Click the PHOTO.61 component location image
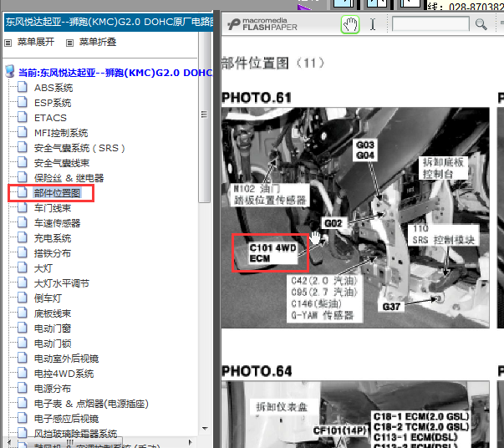504x448 pixels. click(x=355, y=218)
